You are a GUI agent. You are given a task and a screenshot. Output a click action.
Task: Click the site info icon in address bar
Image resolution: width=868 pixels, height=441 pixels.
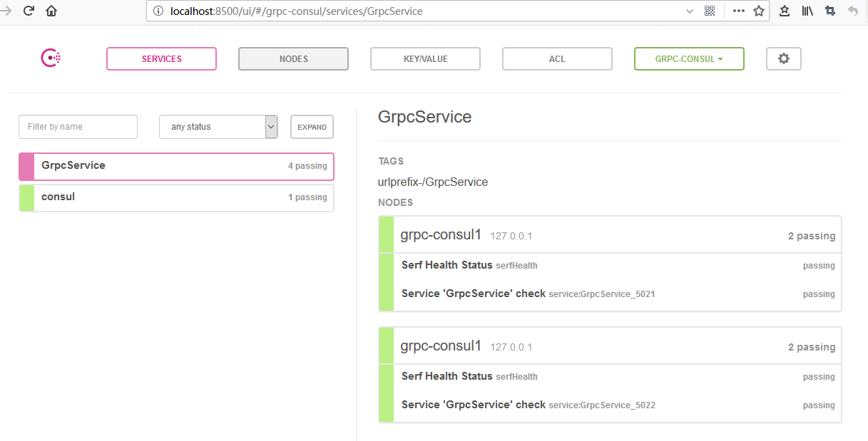158,11
